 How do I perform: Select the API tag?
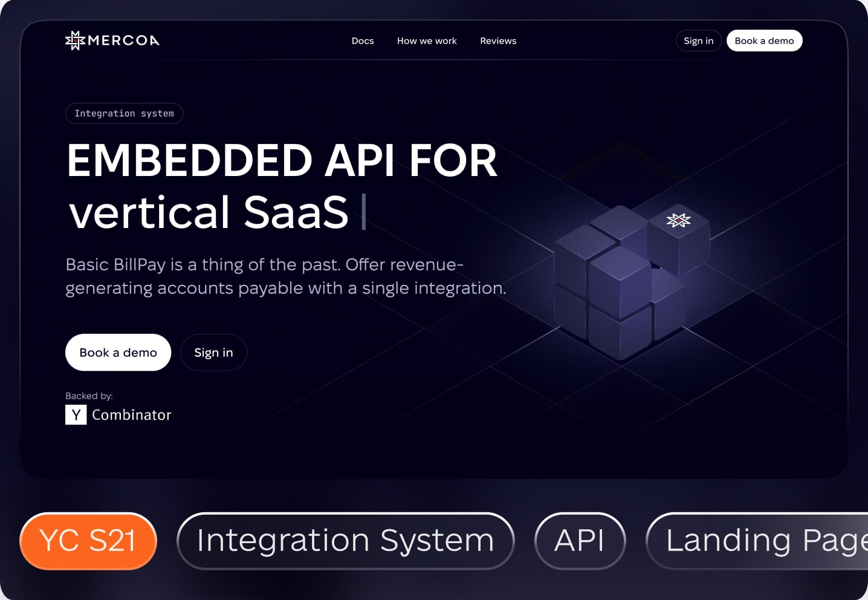580,541
